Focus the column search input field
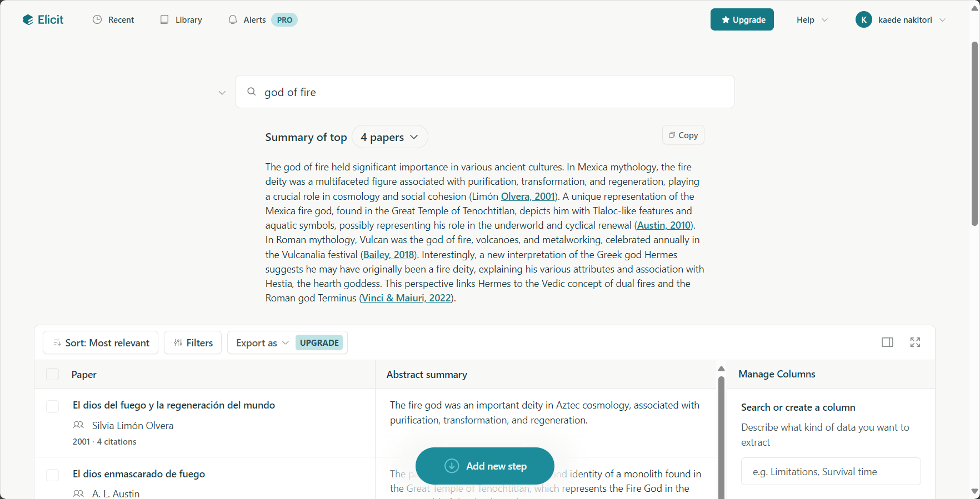The height and width of the screenshot is (499, 980). [831, 472]
